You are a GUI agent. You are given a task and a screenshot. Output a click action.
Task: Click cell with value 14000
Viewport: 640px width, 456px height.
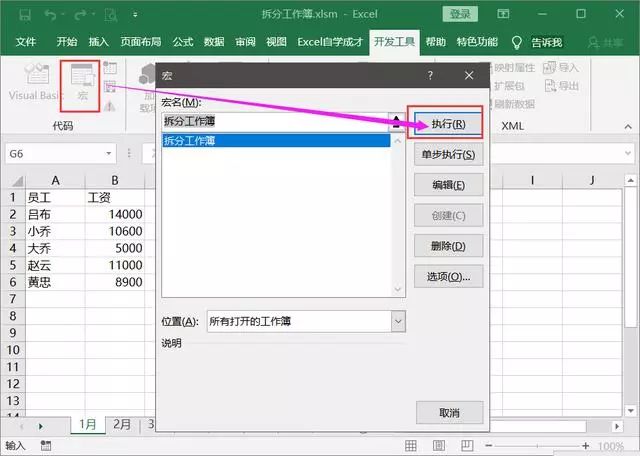click(x=115, y=214)
